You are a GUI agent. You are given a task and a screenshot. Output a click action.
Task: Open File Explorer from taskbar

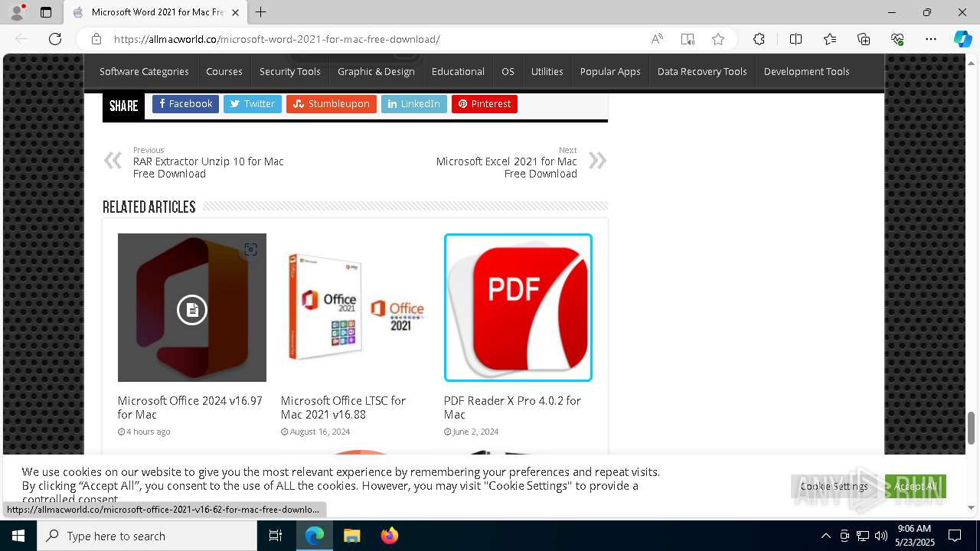pyautogui.click(x=351, y=536)
